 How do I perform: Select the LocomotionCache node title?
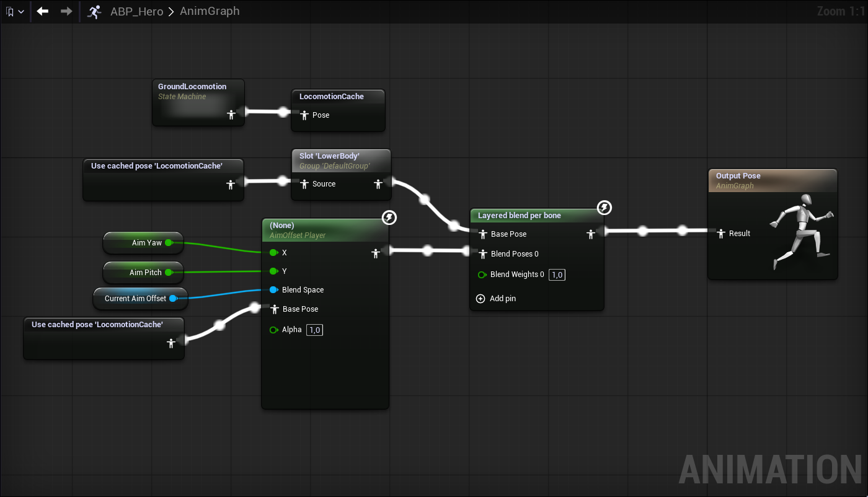pyautogui.click(x=332, y=97)
